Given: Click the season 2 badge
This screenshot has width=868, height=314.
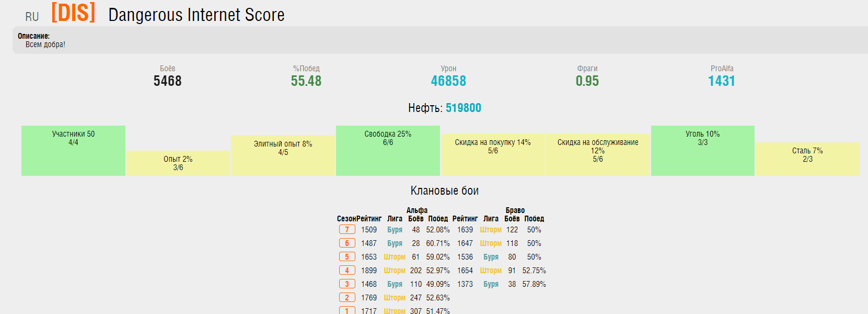Looking at the screenshot, I should [347, 298].
